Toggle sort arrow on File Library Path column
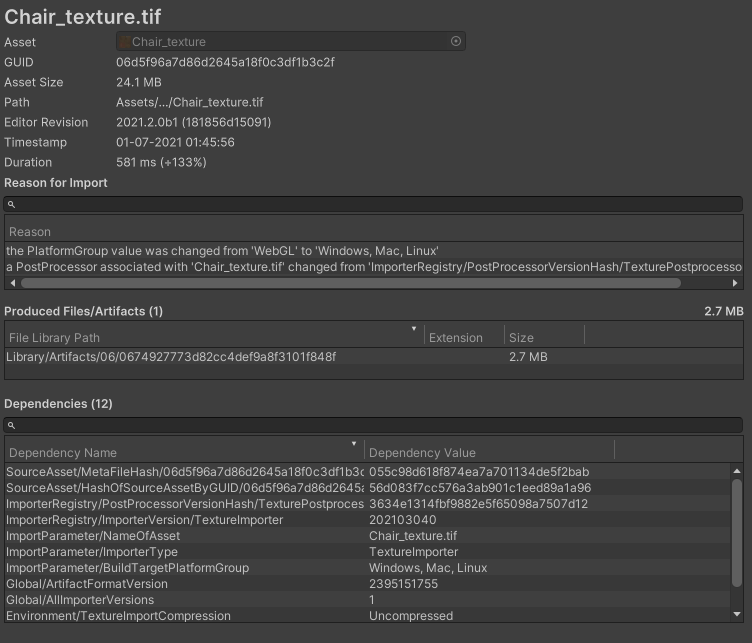The height and width of the screenshot is (643, 752). pos(414,329)
